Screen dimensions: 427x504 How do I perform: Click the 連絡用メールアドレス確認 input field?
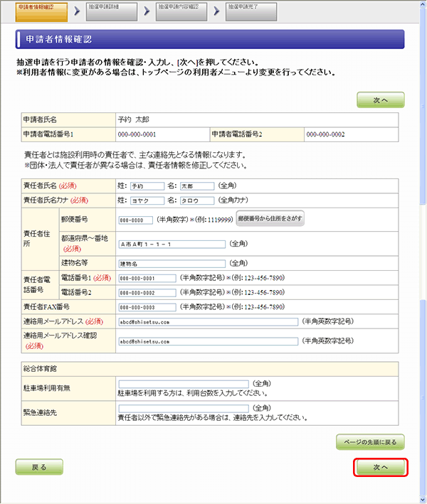coord(209,341)
